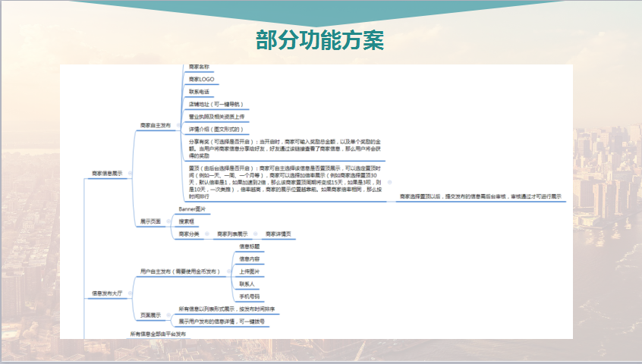Select the Banner图片 node

[x=192, y=209]
